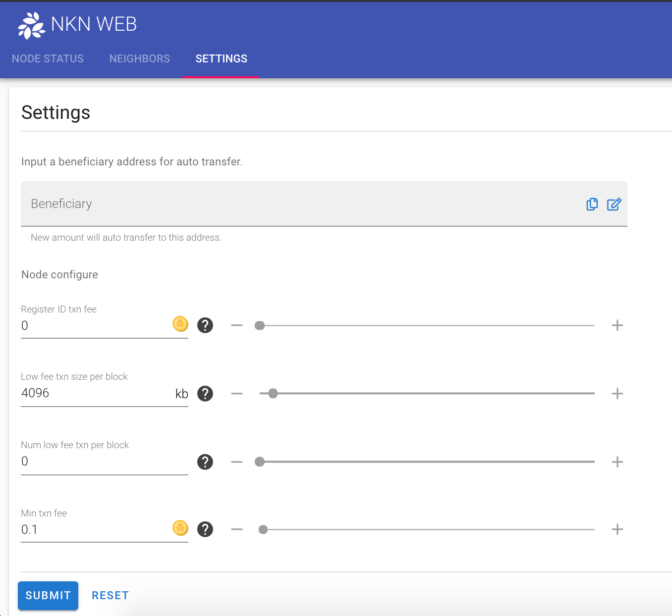Screen dimensions: 672x616
Task: Submit the settings form
Action: [x=48, y=595]
